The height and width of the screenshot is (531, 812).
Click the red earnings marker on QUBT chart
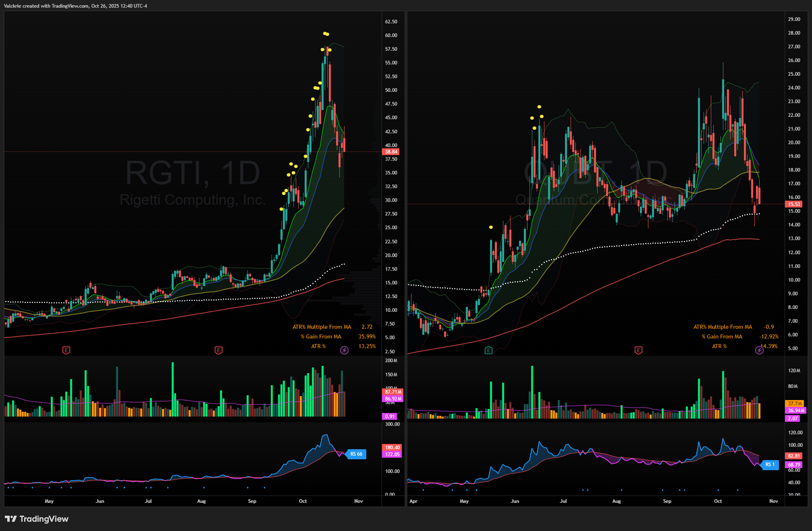point(638,350)
